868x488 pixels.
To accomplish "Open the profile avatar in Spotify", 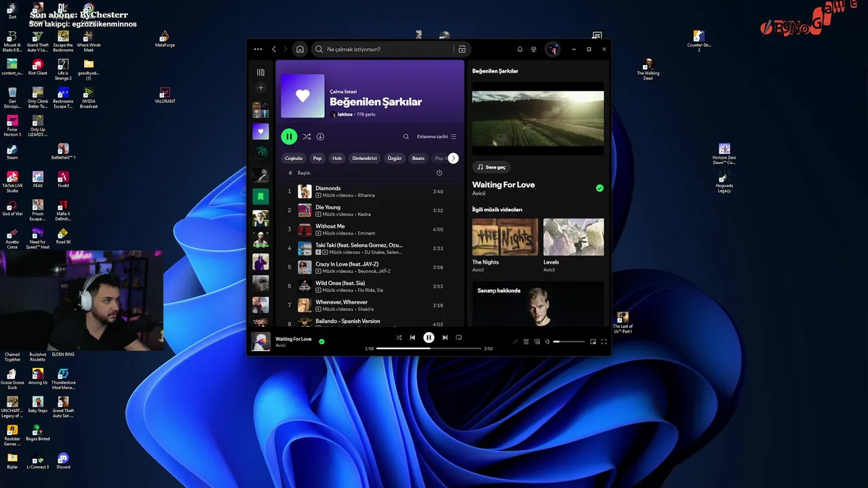I will [553, 49].
